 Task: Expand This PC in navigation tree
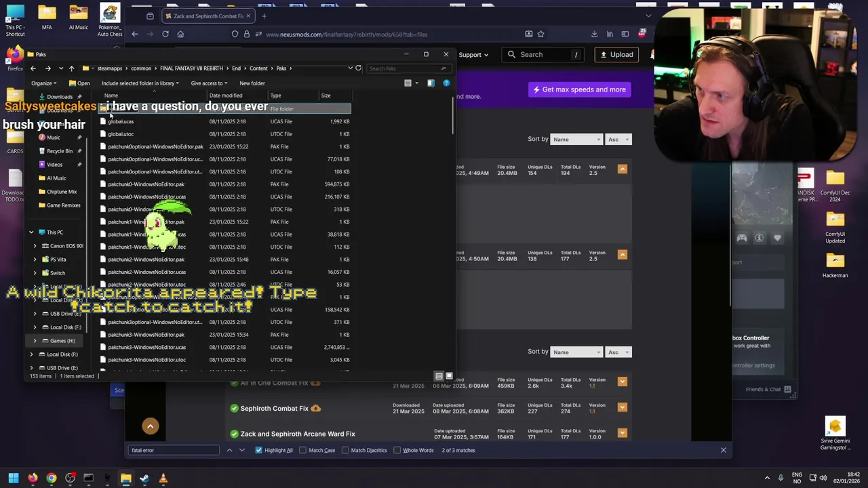click(31, 232)
